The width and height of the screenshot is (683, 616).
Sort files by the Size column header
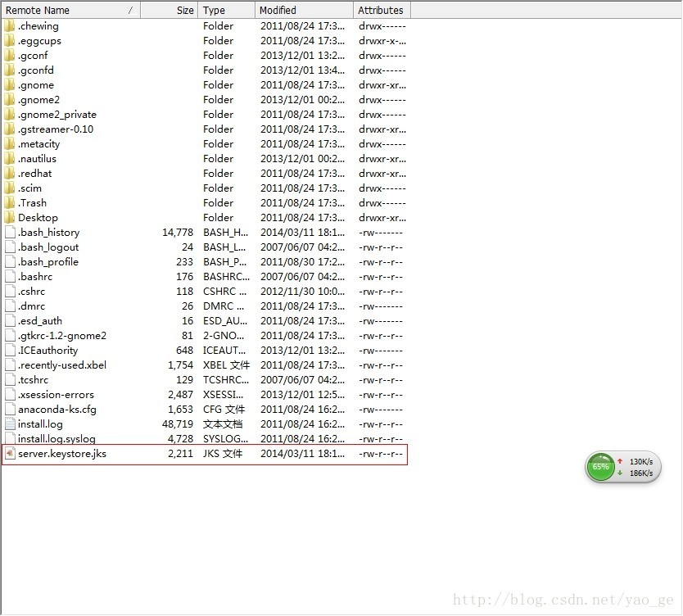tap(170, 10)
